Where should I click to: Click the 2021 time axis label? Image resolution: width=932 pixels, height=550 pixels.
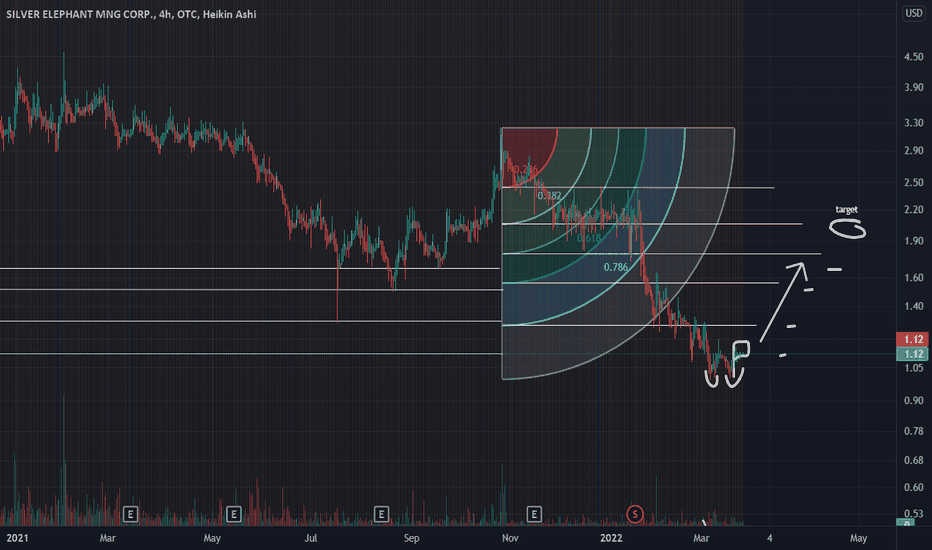click(x=17, y=538)
